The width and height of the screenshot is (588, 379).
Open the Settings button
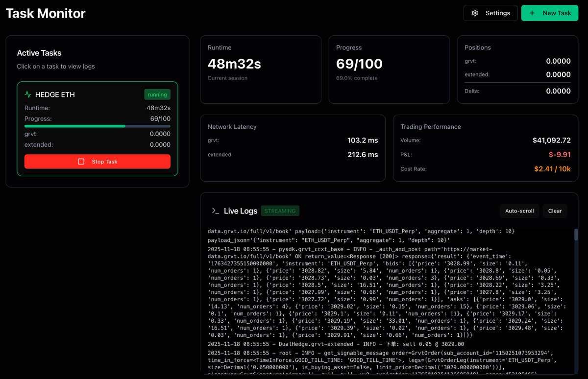coord(490,13)
